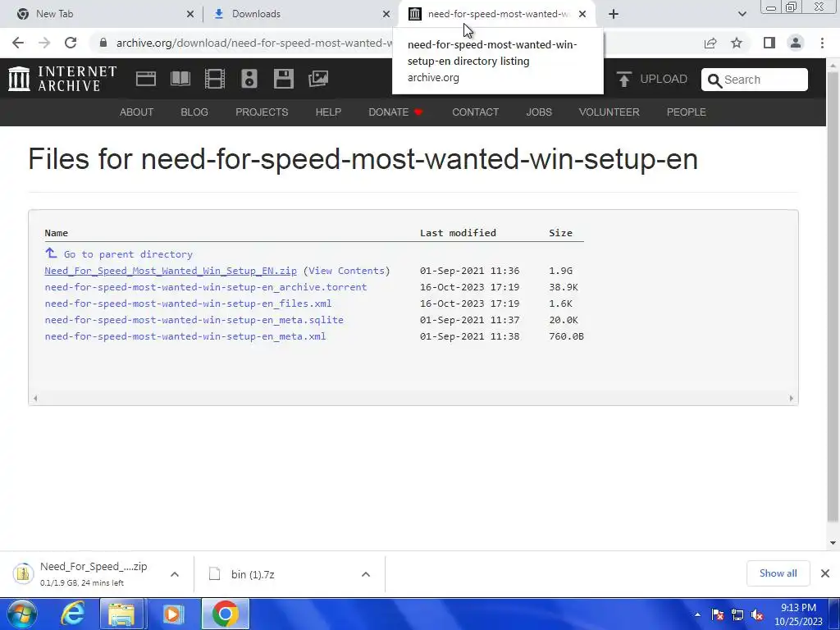The width and height of the screenshot is (840, 630).
Task: Close the downloads bar
Action: click(x=825, y=573)
